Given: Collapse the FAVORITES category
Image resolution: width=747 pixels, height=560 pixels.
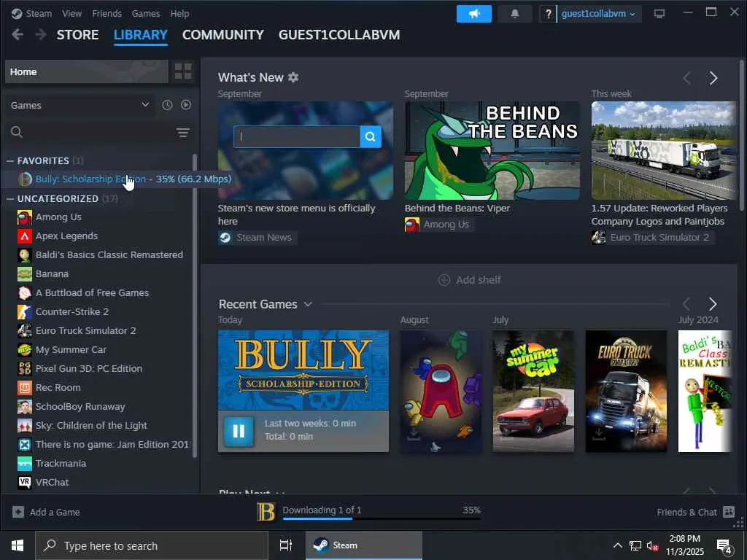Looking at the screenshot, I should [x=10, y=160].
